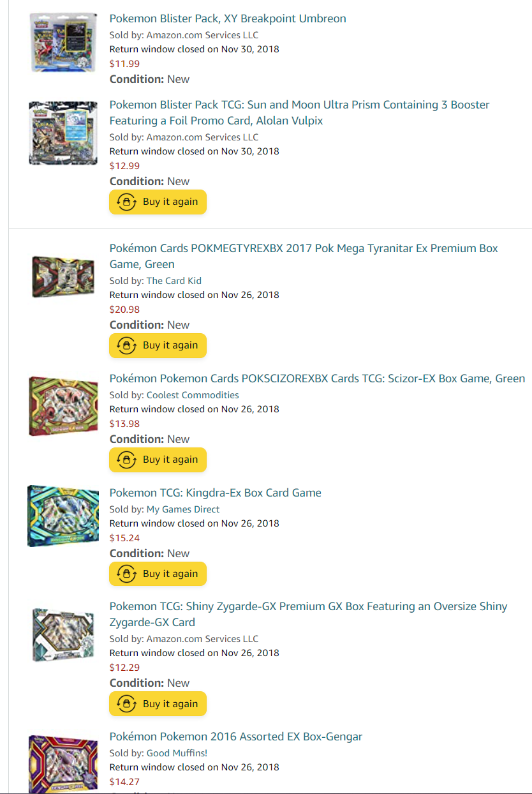Buy the Shiny Zygarde-GX Box again
Screen dimensions: 532x794
[x=158, y=703]
